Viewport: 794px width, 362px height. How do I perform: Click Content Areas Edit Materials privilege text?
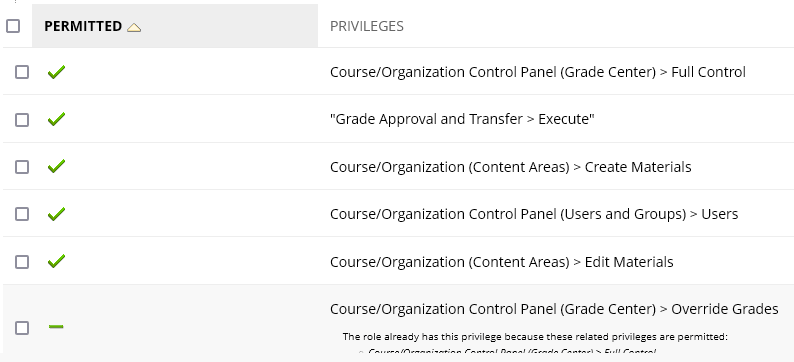(501, 262)
